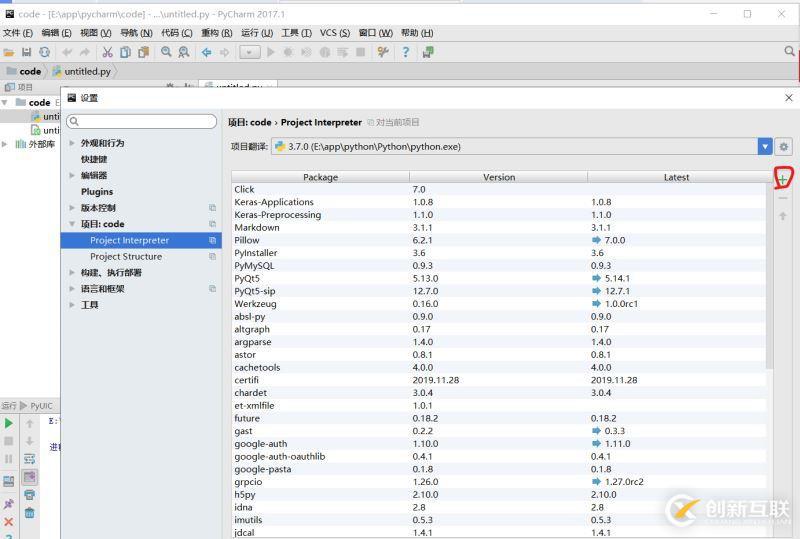800x539 pixels.
Task: Click the Help question mark icon
Action: [406, 52]
